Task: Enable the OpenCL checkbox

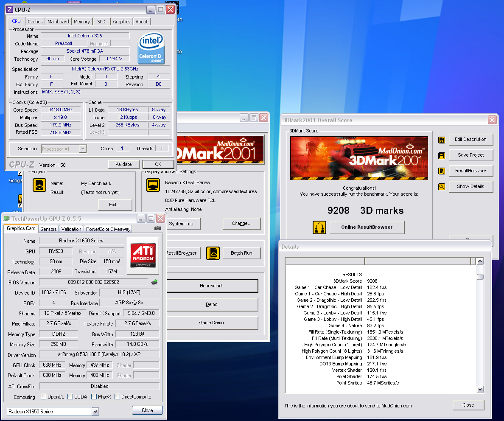Action: (43, 396)
